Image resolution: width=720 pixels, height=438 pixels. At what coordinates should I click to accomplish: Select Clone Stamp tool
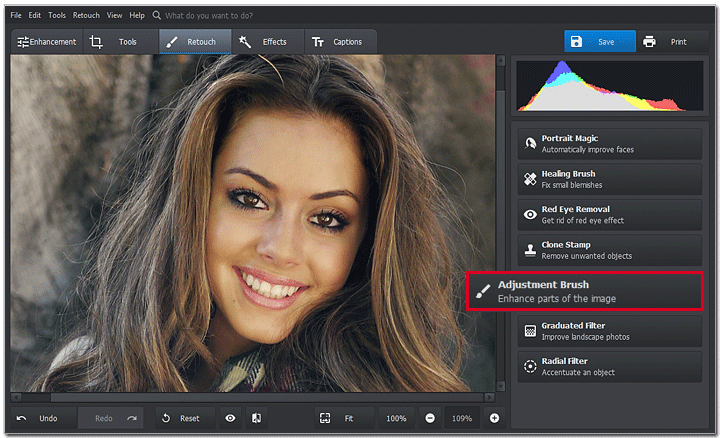(x=610, y=250)
